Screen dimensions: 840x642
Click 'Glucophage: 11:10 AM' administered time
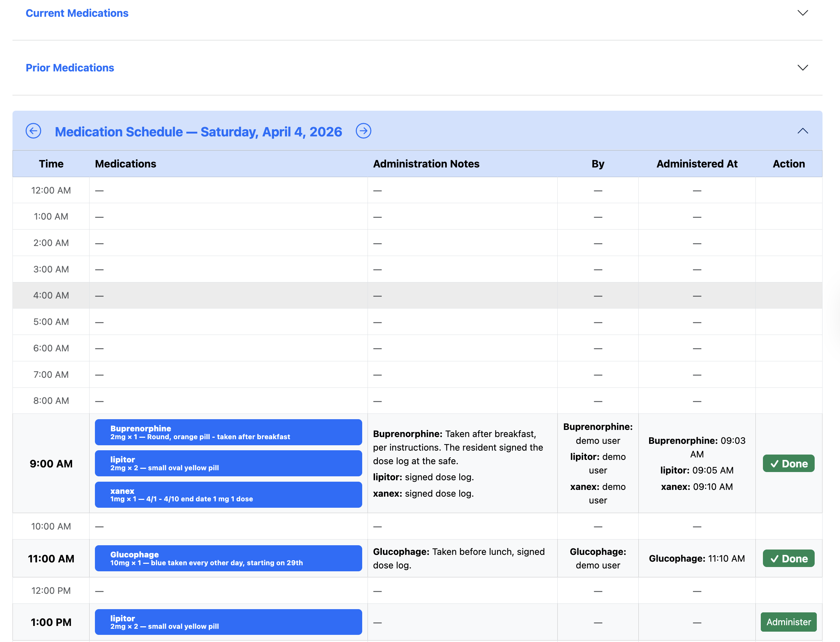[x=697, y=558]
